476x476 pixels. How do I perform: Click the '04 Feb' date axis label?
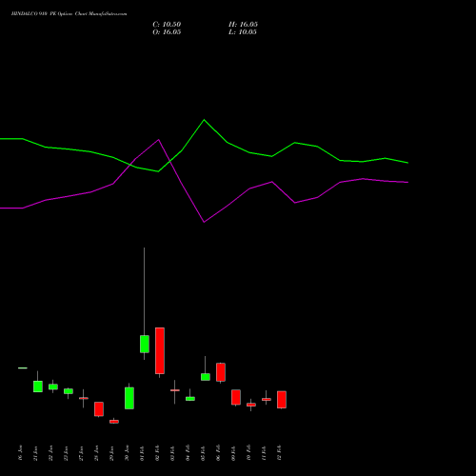coord(188,453)
